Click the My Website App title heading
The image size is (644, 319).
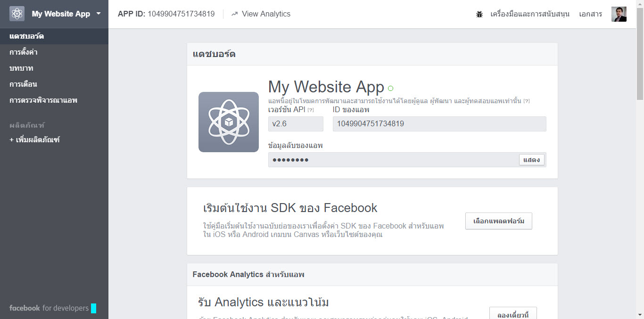pyautogui.click(x=326, y=87)
